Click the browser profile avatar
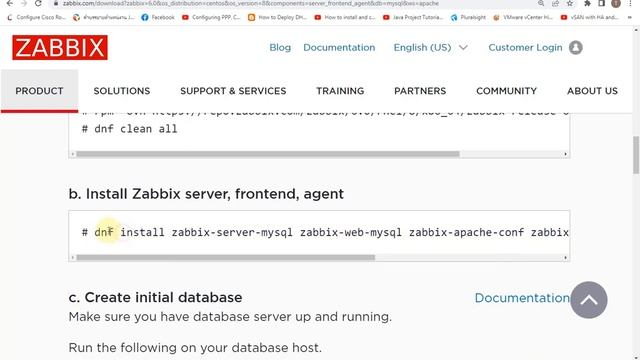Viewport: 640px width, 360px height. [616, 3]
